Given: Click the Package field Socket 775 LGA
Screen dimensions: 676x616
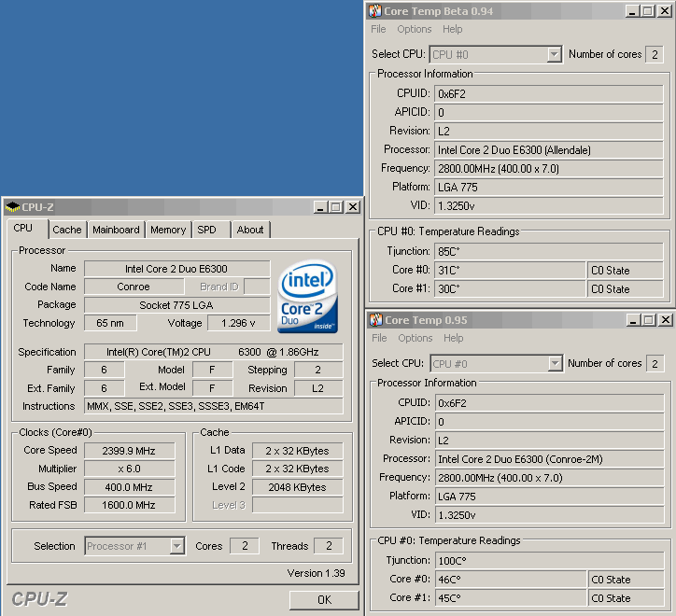Looking at the screenshot, I should pyautogui.click(x=177, y=305).
